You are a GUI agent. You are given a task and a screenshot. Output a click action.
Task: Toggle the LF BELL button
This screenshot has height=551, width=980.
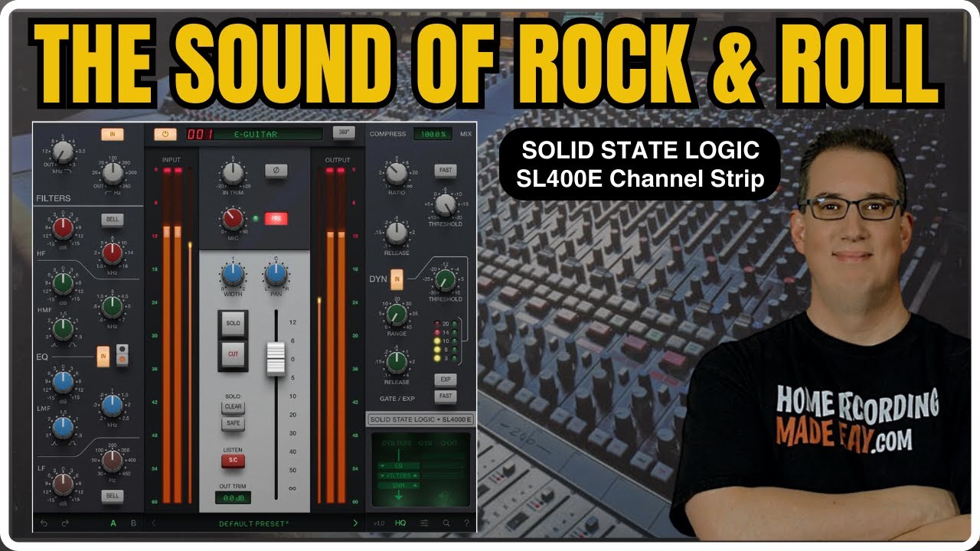coord(113,496)
